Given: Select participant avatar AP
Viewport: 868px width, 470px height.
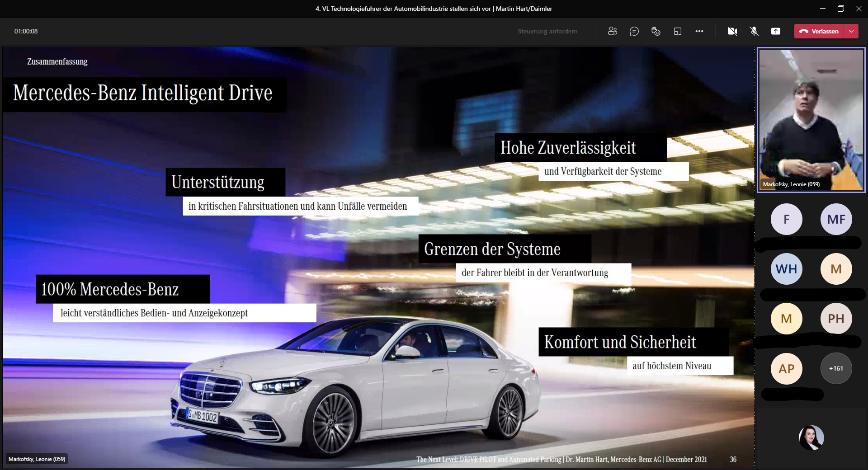Looking at the screenshot, I should (x=787, y=369).
